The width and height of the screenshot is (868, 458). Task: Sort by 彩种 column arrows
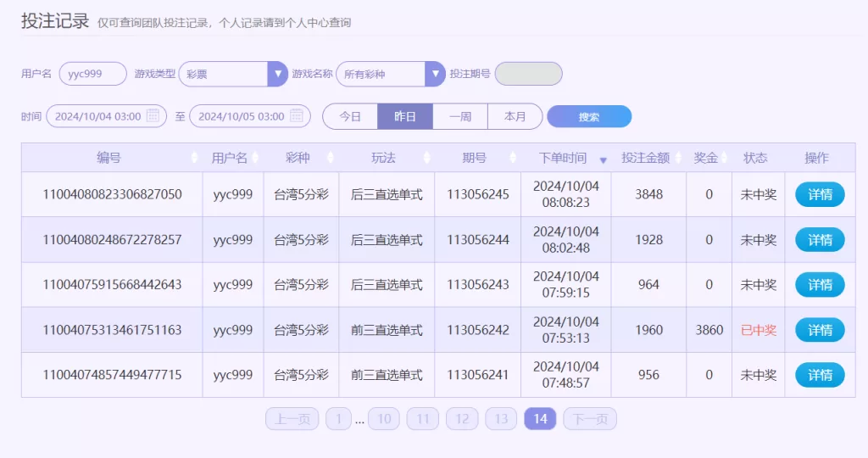(x=331, y=158)
